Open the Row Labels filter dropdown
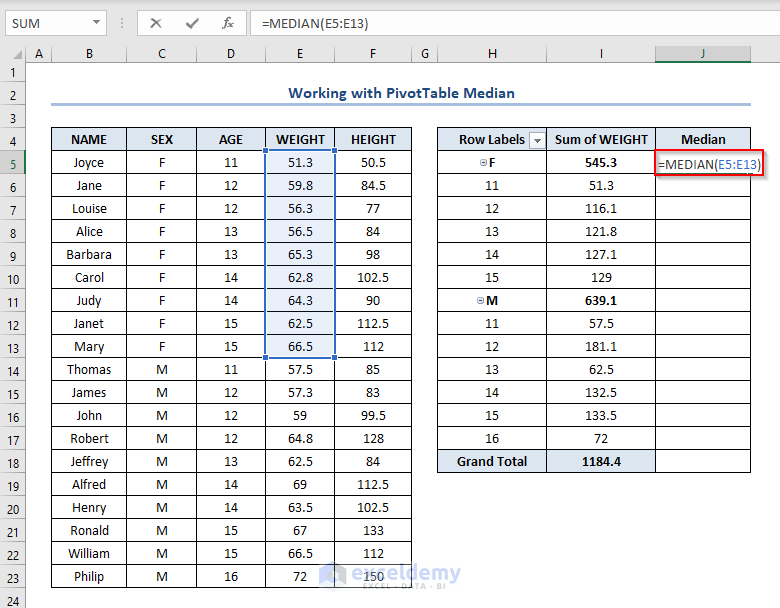The width and height of the screenshot is (780, 608). 537,141
